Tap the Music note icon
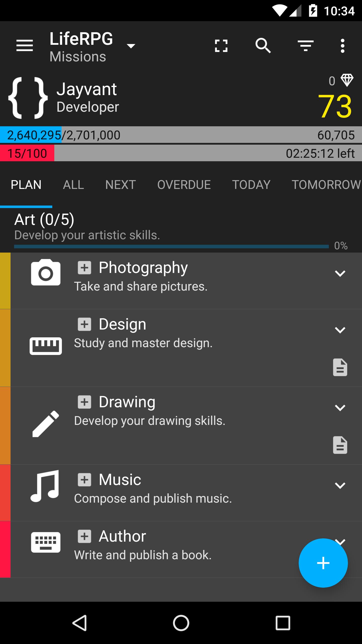 45,486
